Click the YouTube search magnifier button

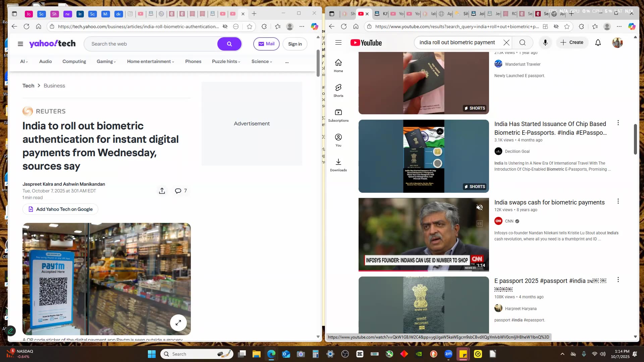pyautogui.click(x=522, y=43)
